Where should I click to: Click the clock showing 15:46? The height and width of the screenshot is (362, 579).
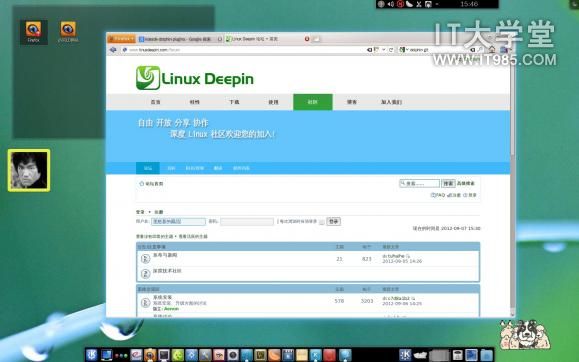tap(469, 4)
